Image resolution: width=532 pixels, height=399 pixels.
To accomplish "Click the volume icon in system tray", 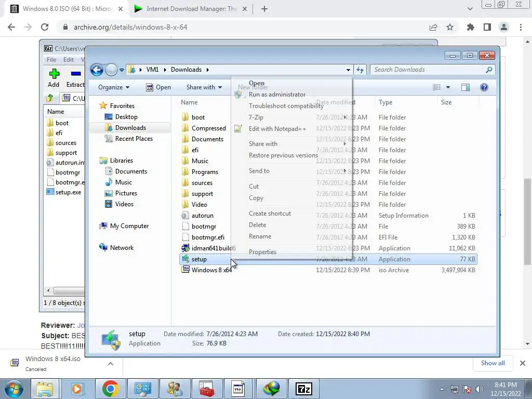I will (x=480, y=389).
